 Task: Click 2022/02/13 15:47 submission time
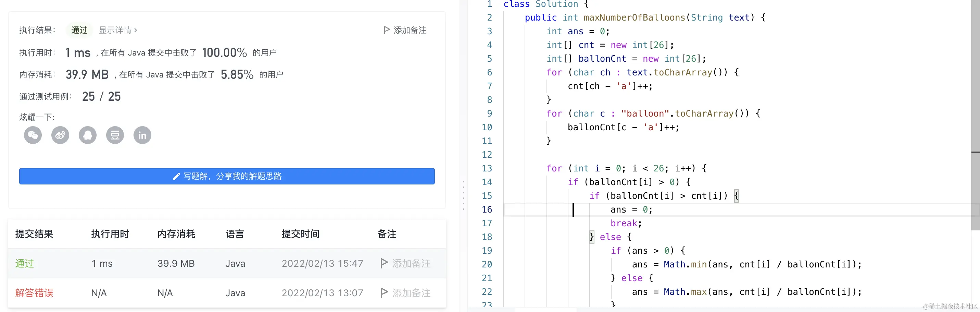(x=322, y=263)
